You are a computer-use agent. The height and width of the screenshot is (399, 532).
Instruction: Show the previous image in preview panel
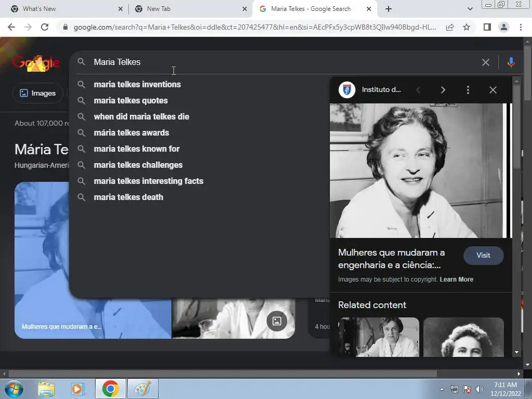(x=418, y=90)
